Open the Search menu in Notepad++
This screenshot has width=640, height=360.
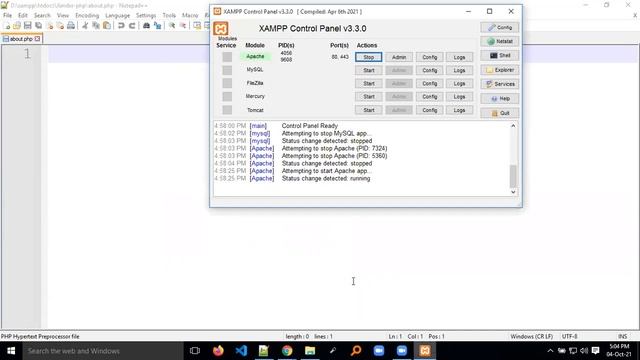coord(42,16)
